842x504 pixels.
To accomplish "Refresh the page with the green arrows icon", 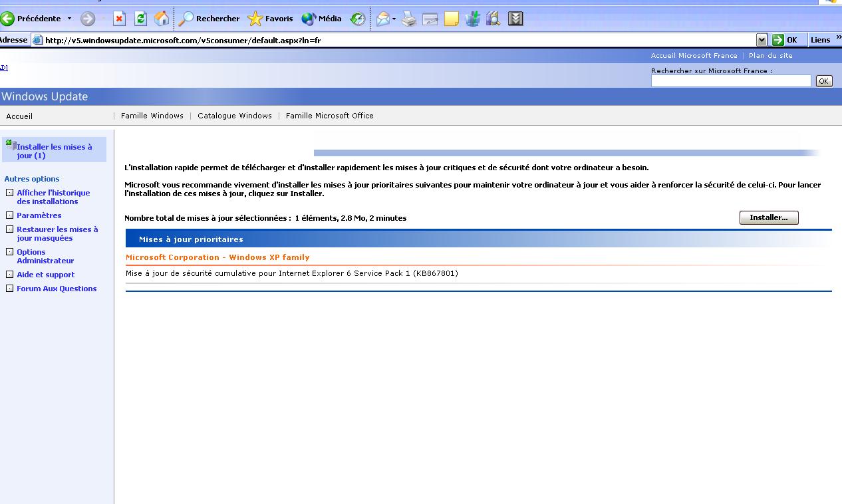I will coord(140,19).
